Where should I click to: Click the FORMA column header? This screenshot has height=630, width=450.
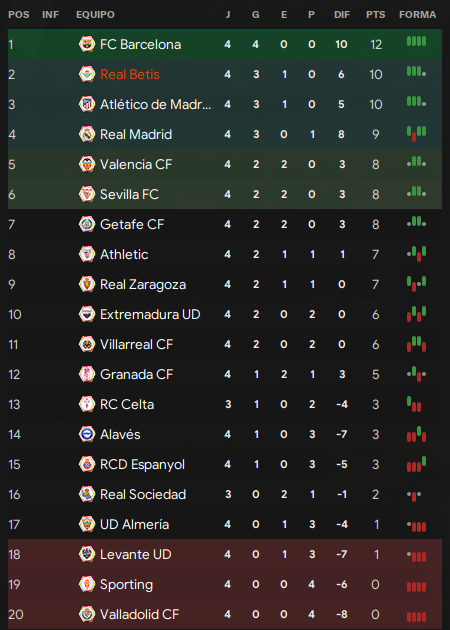[x=417, y=15]
